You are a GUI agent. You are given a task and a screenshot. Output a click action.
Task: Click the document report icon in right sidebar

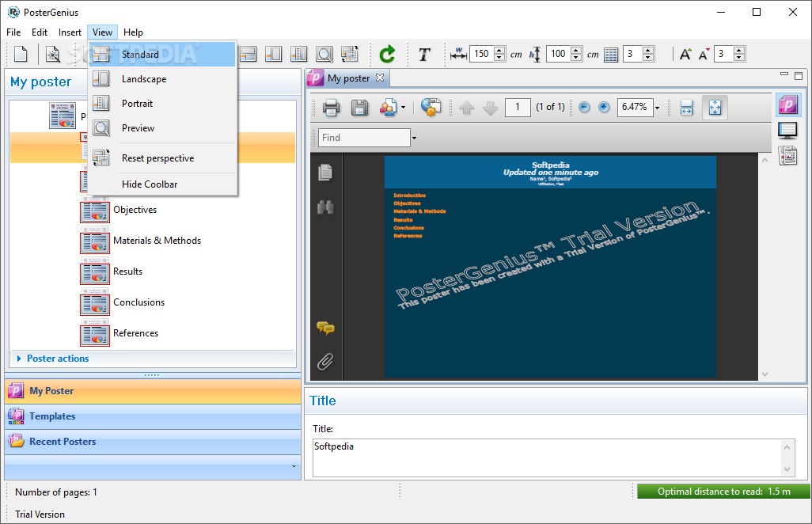click(x=787, y=155)
